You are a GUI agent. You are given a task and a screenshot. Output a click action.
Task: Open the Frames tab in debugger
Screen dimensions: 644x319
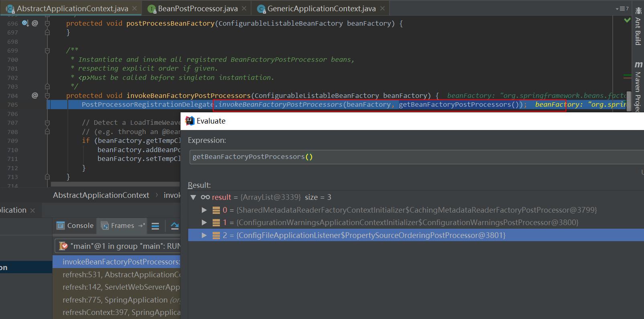(122, 226)
